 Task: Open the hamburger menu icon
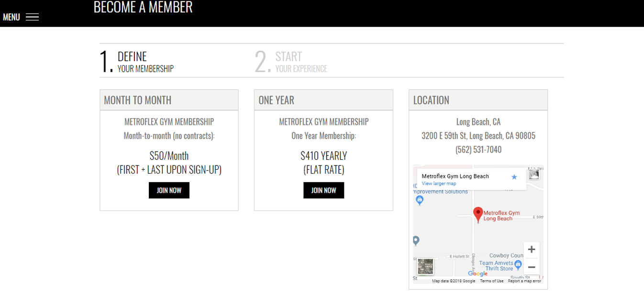tap(32, 17)
